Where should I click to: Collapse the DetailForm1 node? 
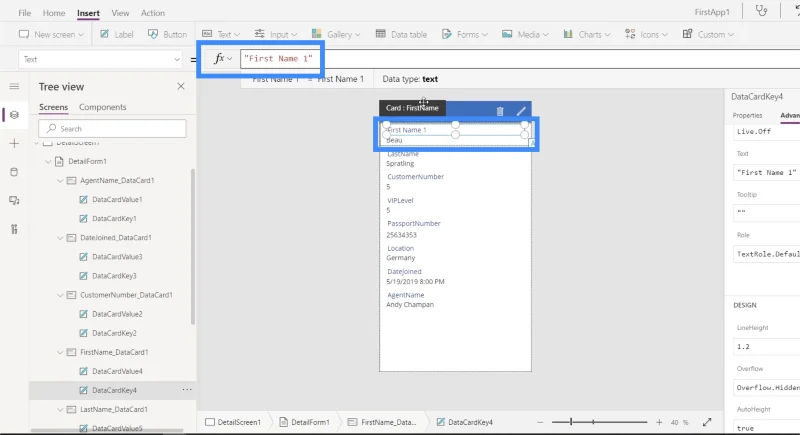click(48, 161)
